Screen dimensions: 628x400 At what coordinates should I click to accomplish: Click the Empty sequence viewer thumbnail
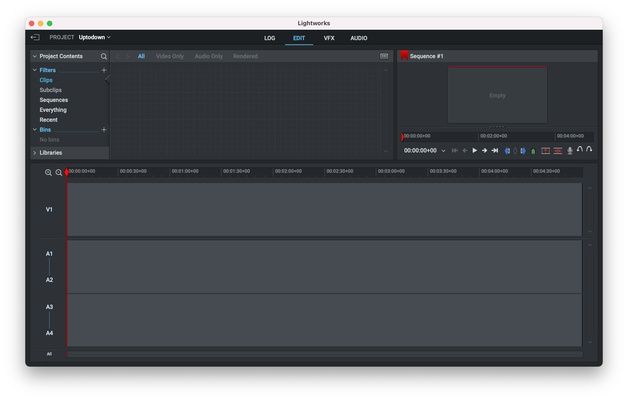coord(497,95)
